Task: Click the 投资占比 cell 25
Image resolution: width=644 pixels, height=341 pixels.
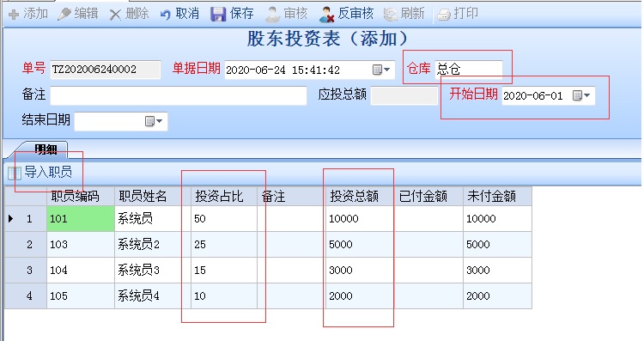Action: pos(224,245)
